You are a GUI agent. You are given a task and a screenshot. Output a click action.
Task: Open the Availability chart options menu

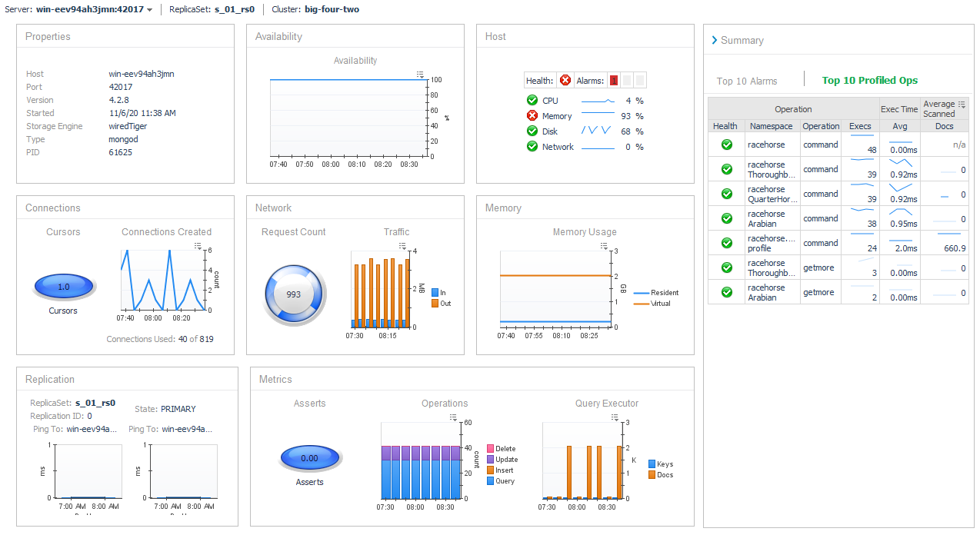click(x=420, y=75)
